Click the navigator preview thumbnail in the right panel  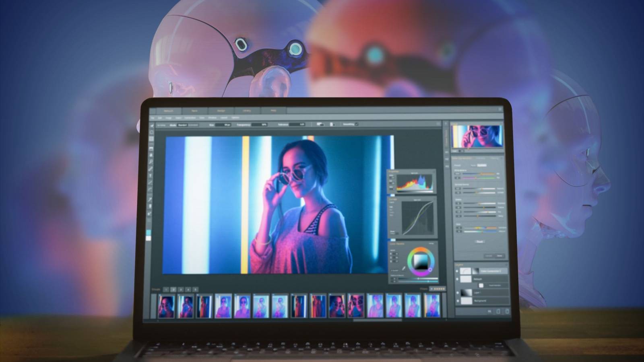click(477, 136)
